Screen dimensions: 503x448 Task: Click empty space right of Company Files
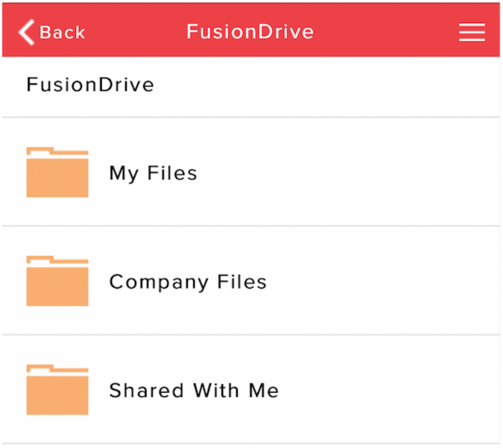tap(386, 282)
